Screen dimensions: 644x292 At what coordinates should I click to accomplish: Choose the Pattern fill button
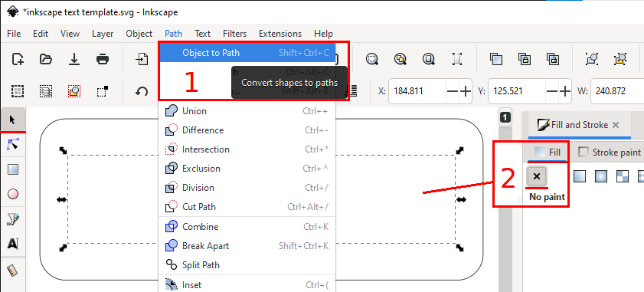point(623,176)
